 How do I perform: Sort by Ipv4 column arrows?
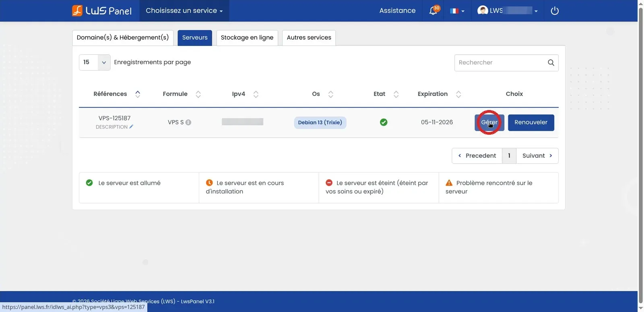pos(256,94)
